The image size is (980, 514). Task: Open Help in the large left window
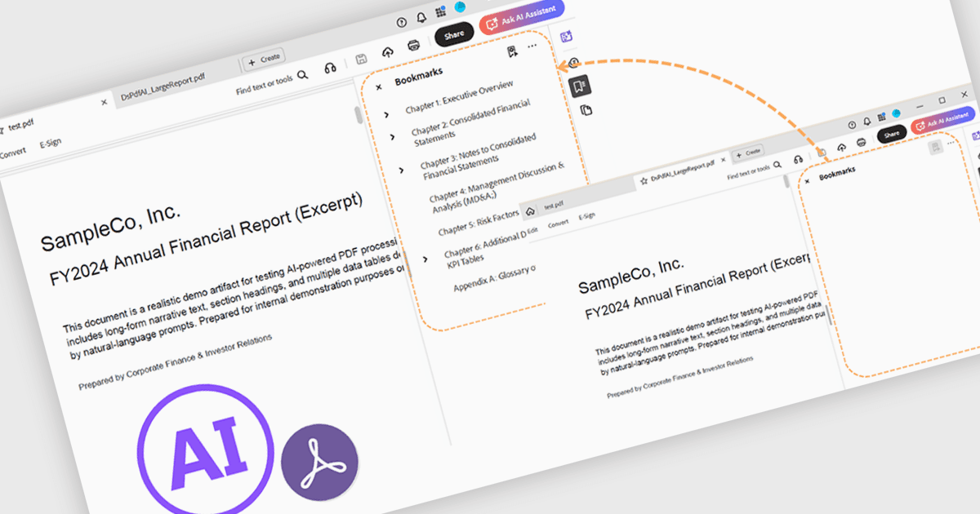coord(402,23)
